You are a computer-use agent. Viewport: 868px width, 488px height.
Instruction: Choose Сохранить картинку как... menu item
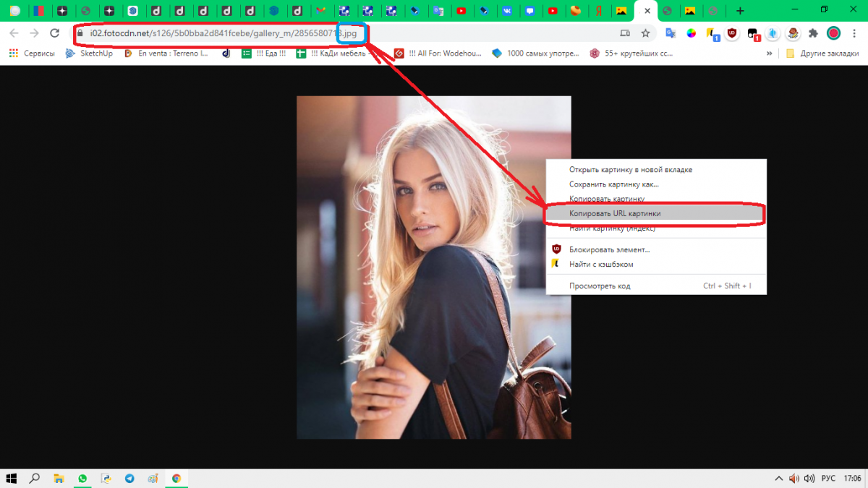tap(613, 184)
